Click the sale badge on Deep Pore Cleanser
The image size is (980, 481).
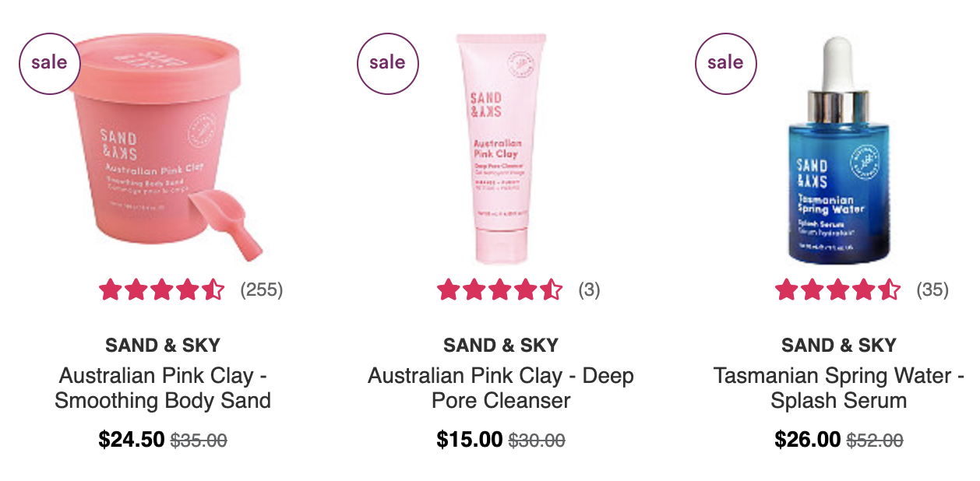(387, 63)
